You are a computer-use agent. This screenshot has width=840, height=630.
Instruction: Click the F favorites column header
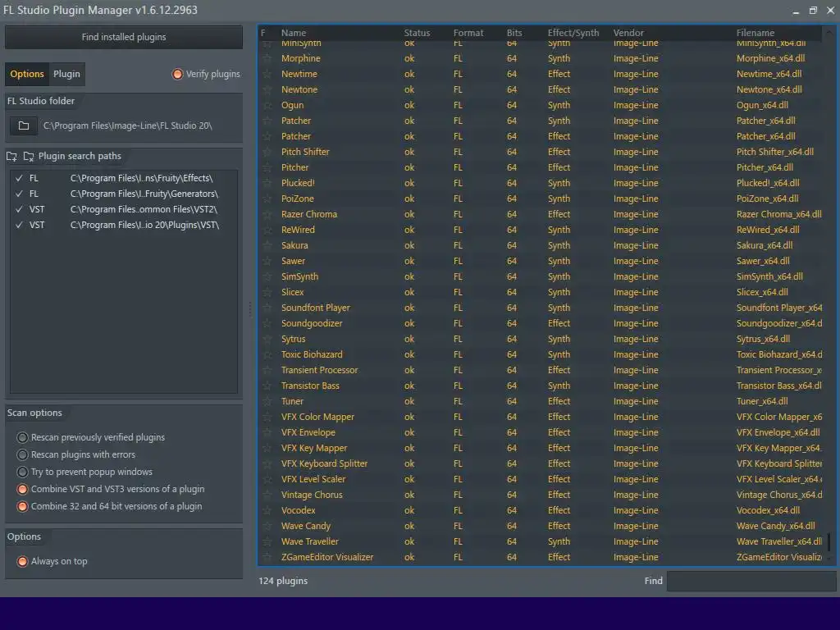pos(263,33)
